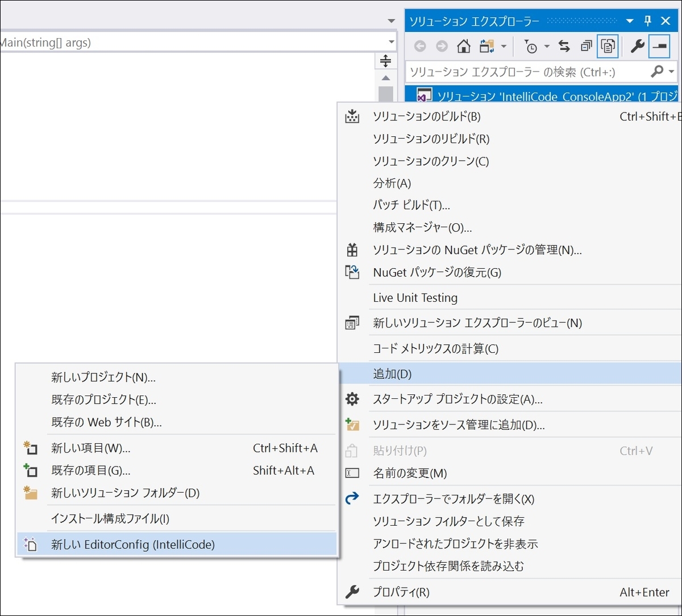Click the new Solution Explorer view icon
This screenshot has height=616, width=682.
352,323
